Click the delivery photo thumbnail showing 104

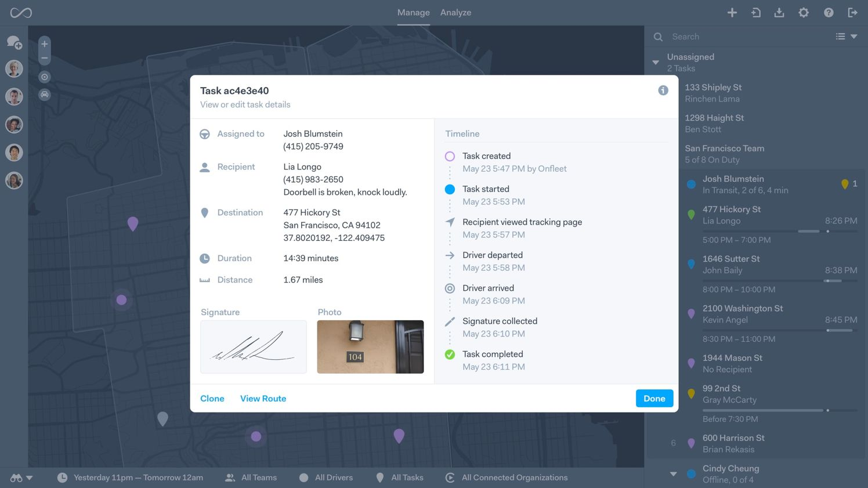tap(370, 346)
